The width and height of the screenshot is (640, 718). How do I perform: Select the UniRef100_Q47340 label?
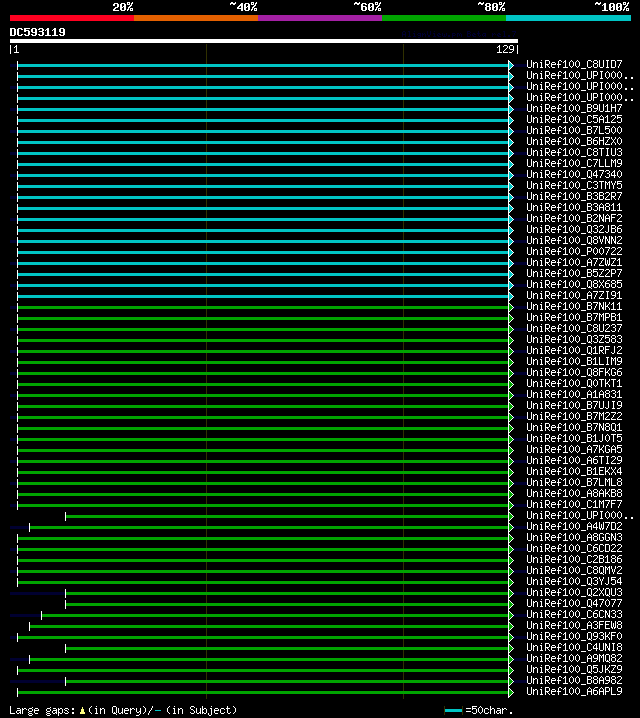(x=574, y=174)
